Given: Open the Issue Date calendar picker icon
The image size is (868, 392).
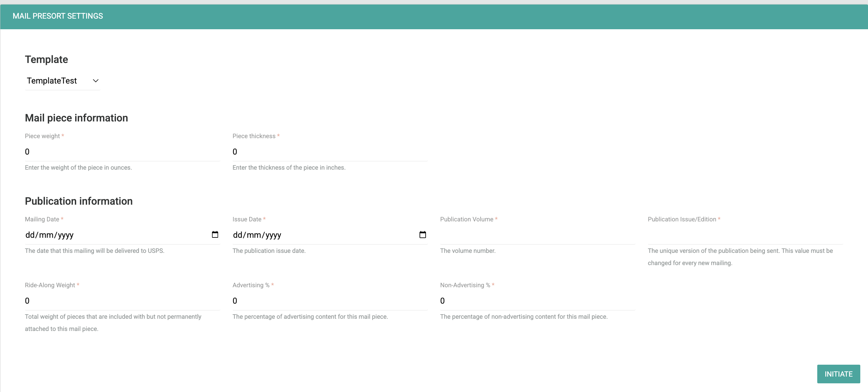Looking at the screenshot, I should tap(422, 234).
